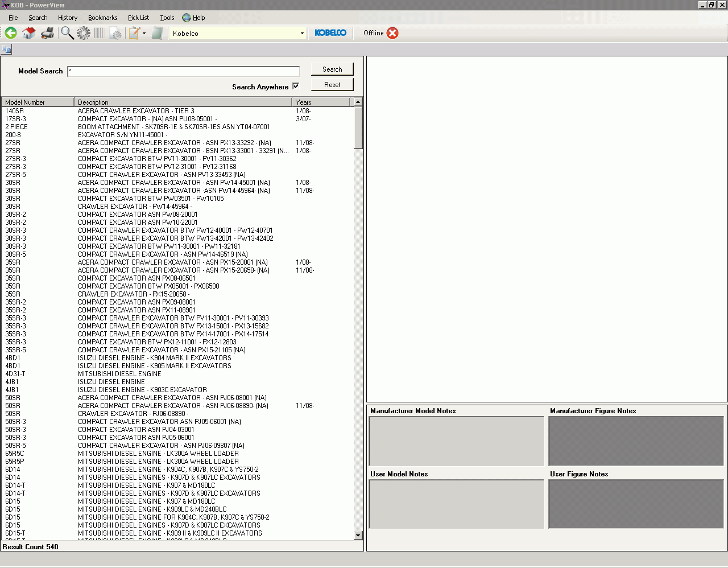Viewport: 728px width, 568px height.
Task: Click the Reset button
Action: click(x=332, y=85)
